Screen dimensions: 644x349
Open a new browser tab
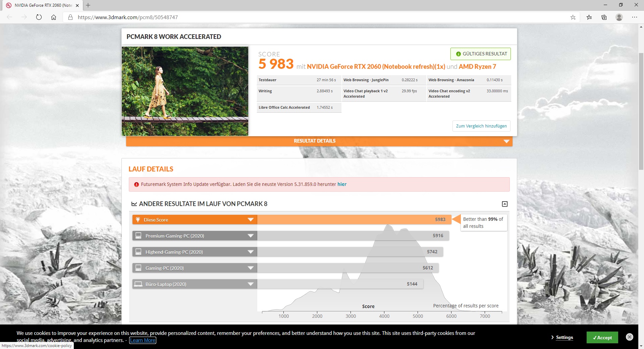coord(88,5)
